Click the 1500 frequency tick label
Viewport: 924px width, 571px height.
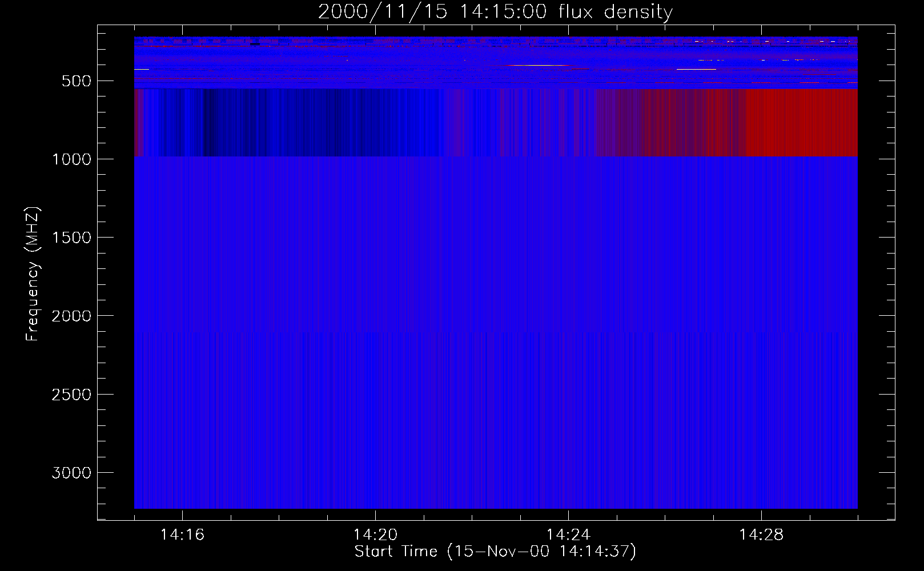(x=71, y=238)
